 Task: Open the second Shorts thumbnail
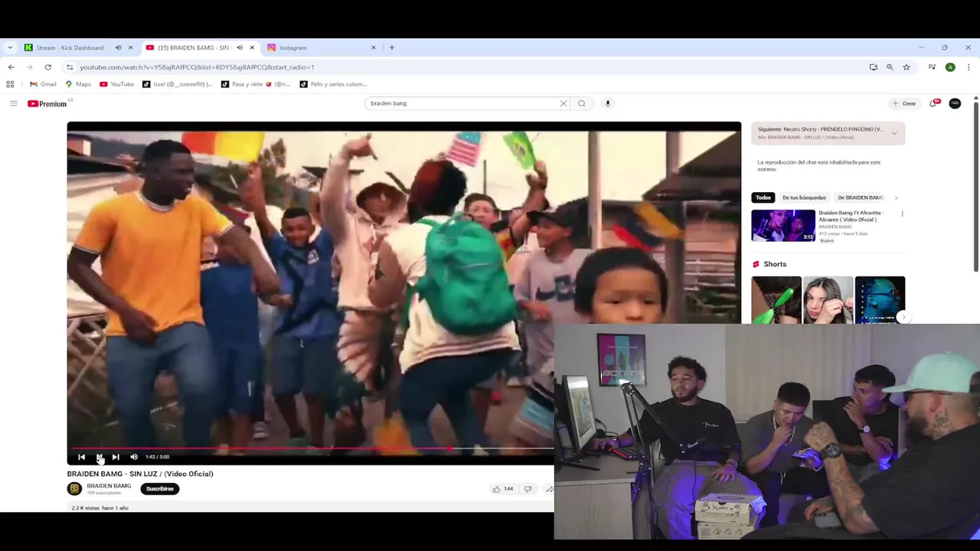(828, 300)
